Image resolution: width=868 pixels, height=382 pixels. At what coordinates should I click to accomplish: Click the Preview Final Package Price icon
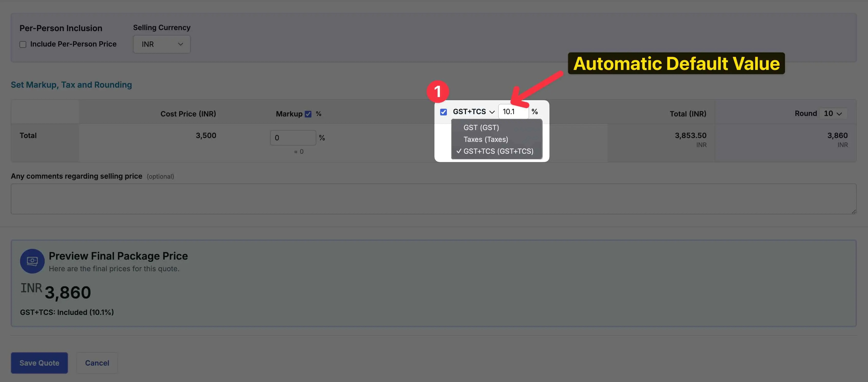32,260
